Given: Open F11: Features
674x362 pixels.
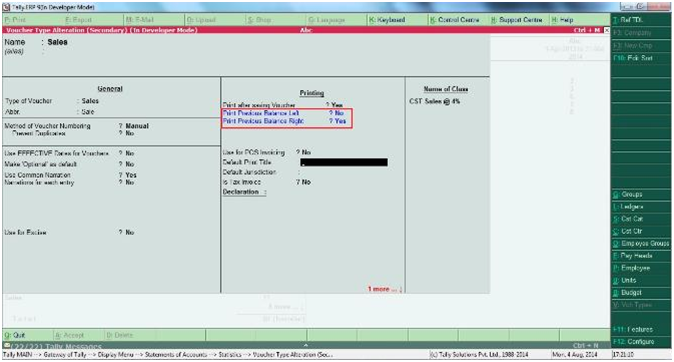Looking at the screenshot, I should pos(640,329).
